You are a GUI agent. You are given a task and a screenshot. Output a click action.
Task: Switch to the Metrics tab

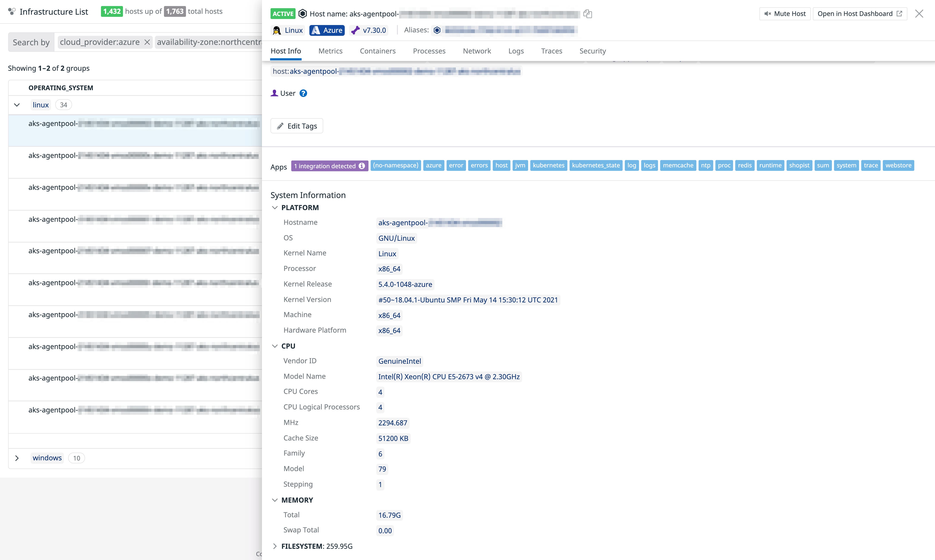click(x=330, y=51)
